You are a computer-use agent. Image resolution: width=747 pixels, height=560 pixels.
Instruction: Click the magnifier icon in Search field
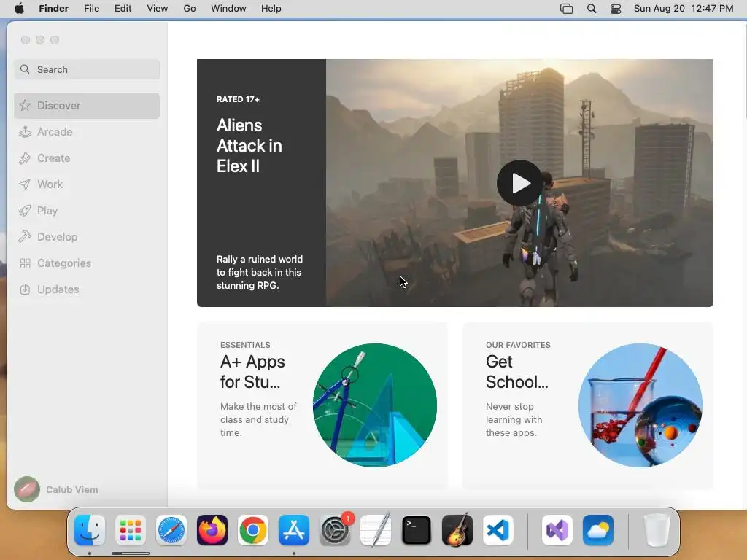pos(25,69)
